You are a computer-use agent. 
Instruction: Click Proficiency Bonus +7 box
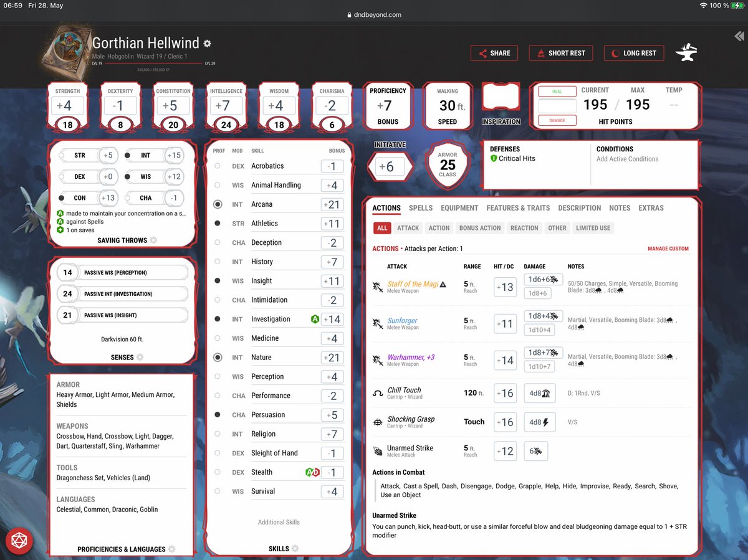pos(388,106)
